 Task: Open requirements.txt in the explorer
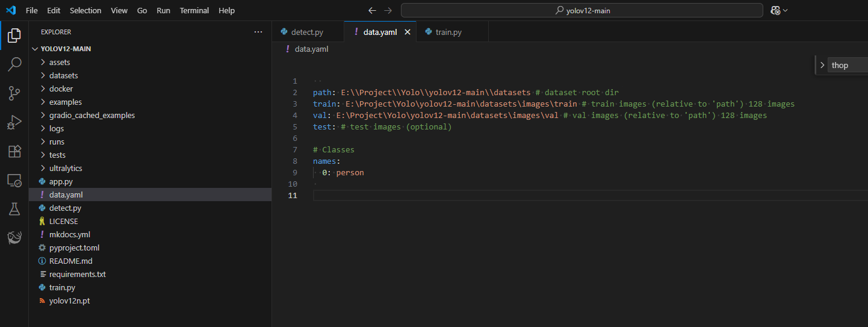pos(150,274)
